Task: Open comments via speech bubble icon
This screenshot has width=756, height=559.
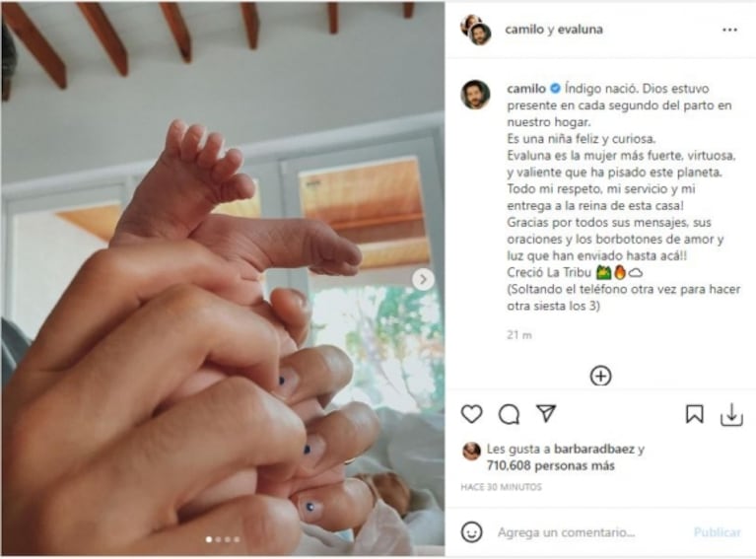Action: 509,414
